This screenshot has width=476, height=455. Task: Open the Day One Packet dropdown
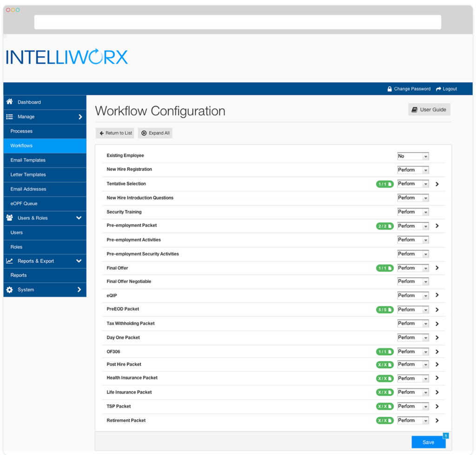point(413,338)
